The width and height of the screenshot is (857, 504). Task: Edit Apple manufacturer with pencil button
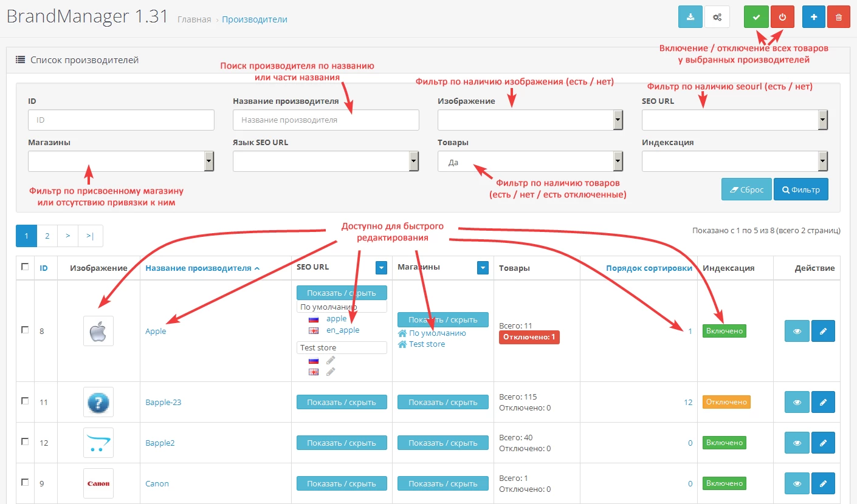tap(823, 331)
